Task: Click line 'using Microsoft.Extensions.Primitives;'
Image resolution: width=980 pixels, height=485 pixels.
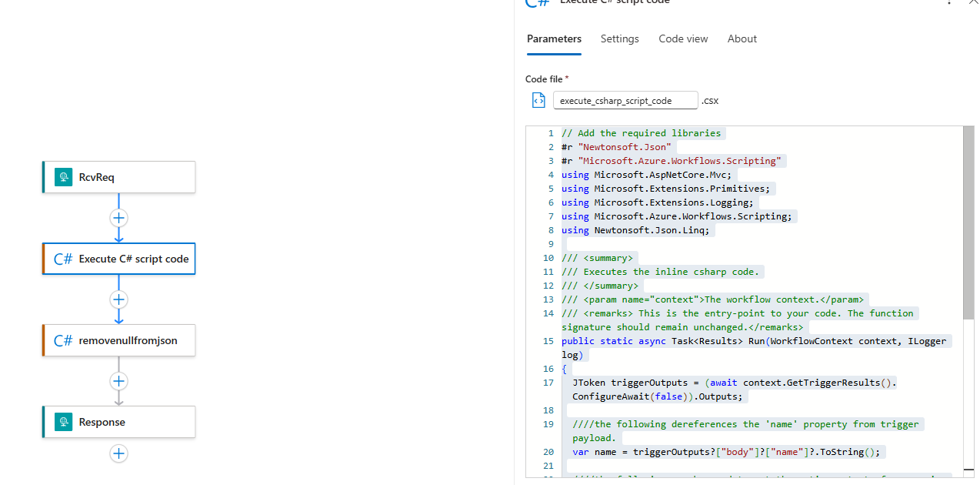Action: click(665, 189)
